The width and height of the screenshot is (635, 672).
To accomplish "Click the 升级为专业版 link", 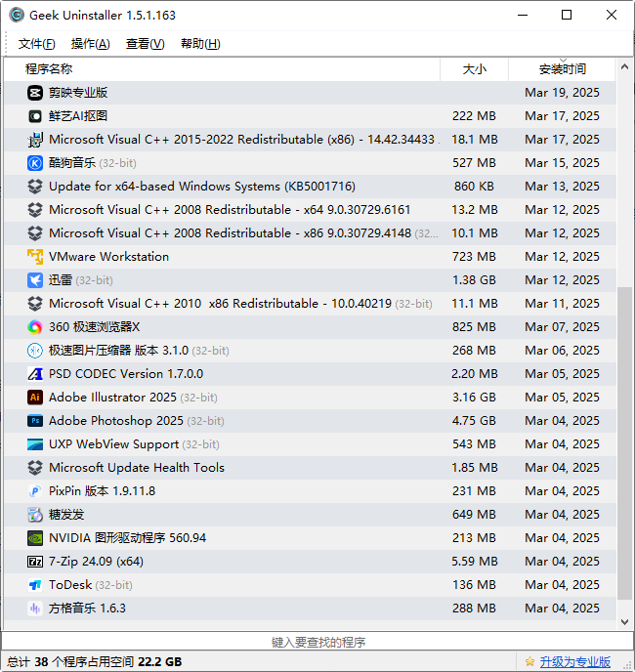I will coord(575,661).
